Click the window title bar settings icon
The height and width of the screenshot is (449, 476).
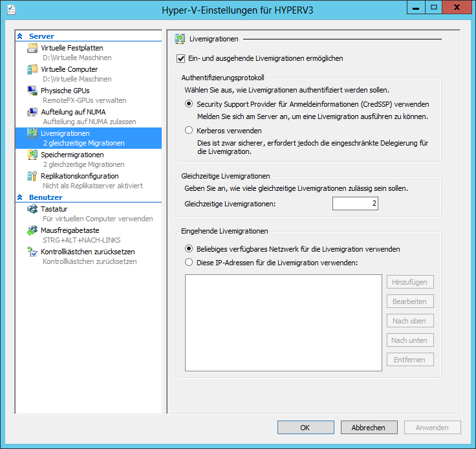pyautogui.click(x=11, y=10)
